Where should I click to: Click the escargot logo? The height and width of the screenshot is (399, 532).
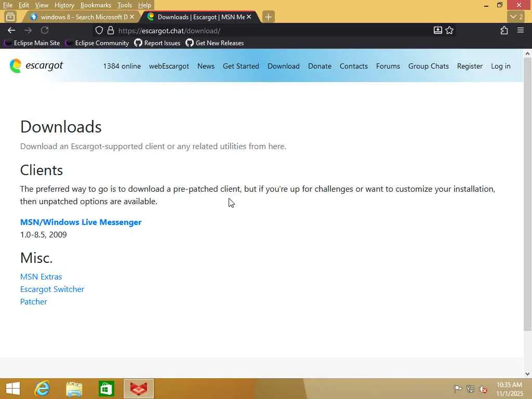click(36, 65)
